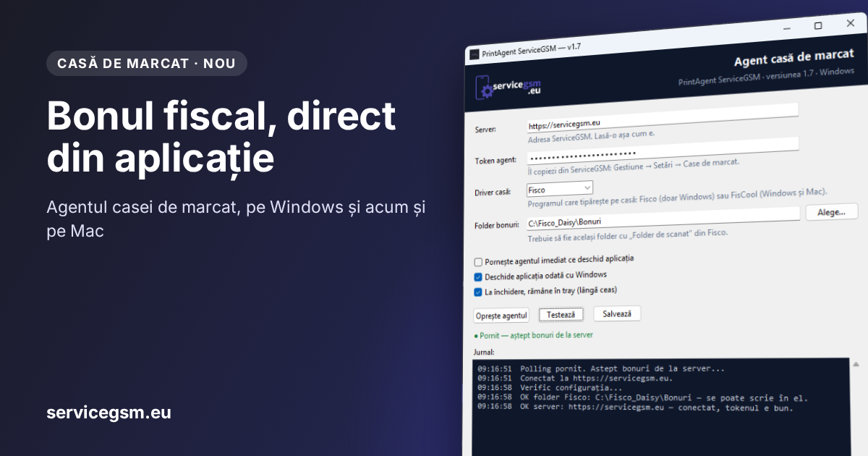Minimize the PrintAgent ServiceGSM window
The height and width of the screenshot is (456, 868).
(788, 28)
